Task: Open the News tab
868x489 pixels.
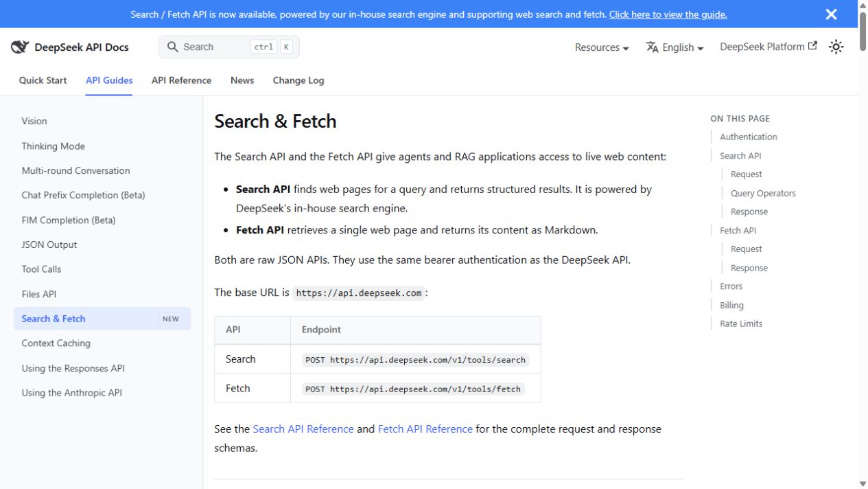Action: coord(242,80)
